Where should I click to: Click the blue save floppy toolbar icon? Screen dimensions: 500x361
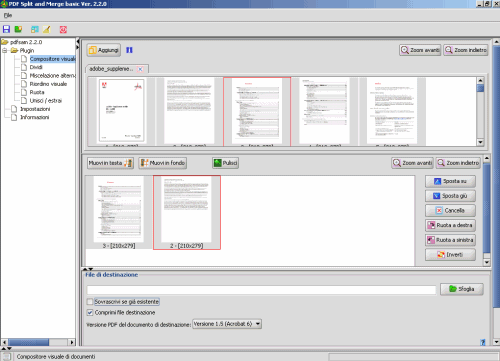click(x=6, y=29)
